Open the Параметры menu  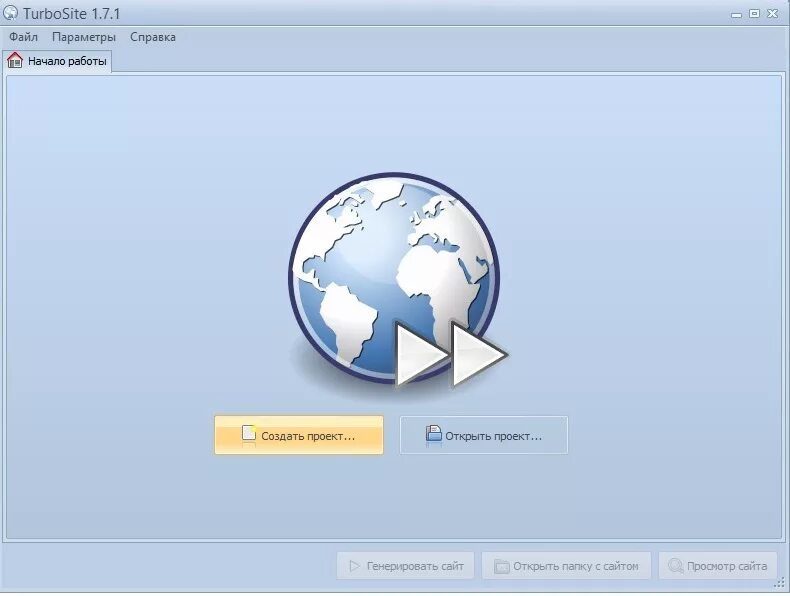coord(84,37)
